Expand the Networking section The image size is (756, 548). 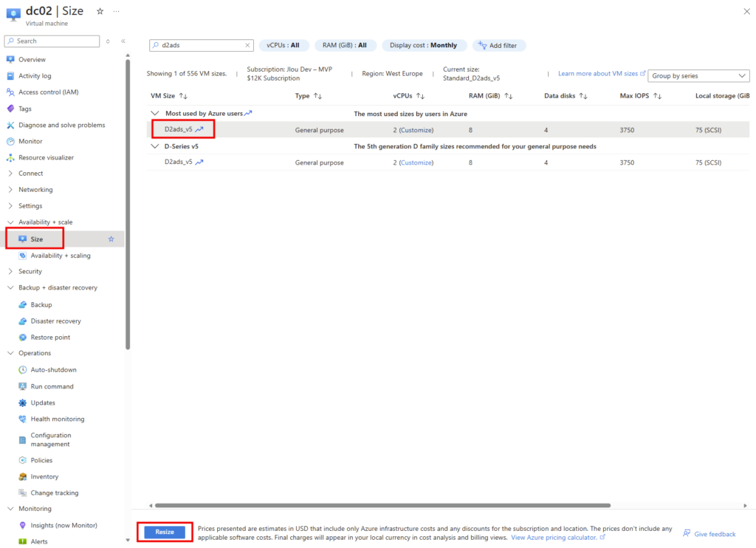coord(10,190)
